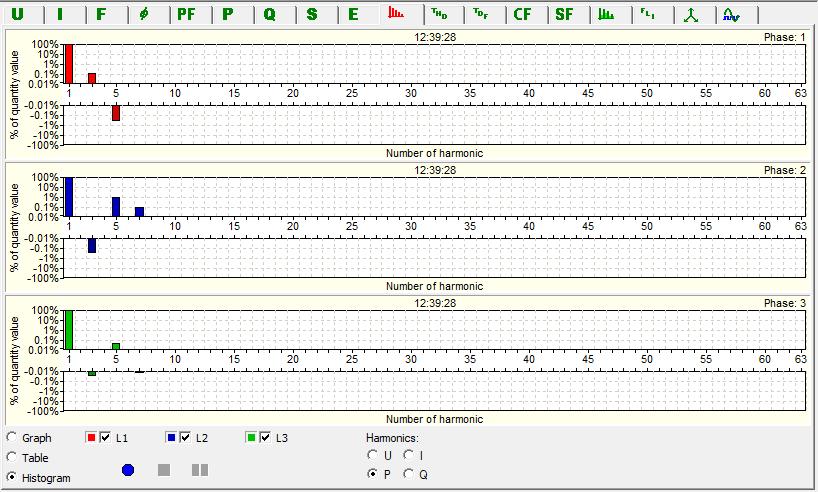
Task: Click the 'Phase: 1' label
Action: coord(785,37)
